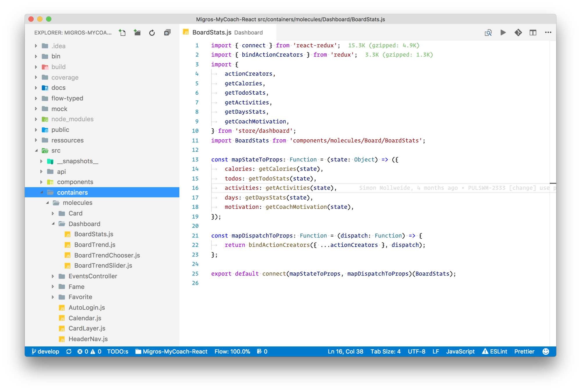Viewport: 581px width, 392px height.
Task: Refresh the Explorer file tree
Action: [152, 33]
